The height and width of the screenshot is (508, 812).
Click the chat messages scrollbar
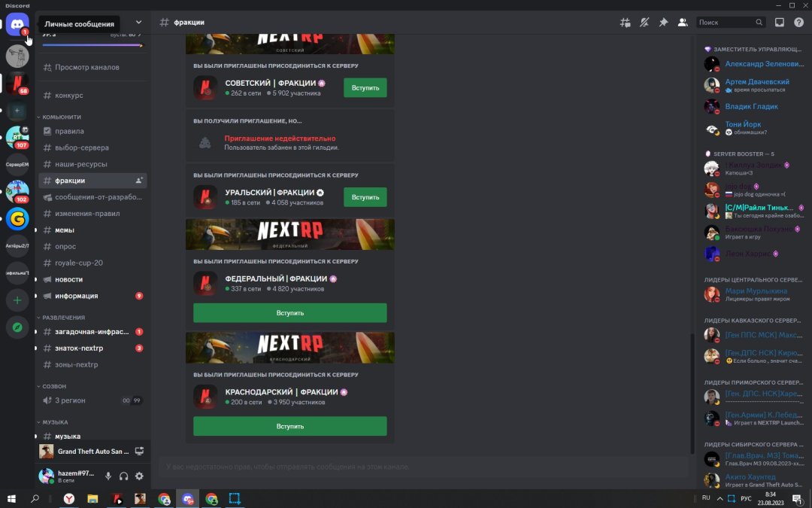coord(691,394)
